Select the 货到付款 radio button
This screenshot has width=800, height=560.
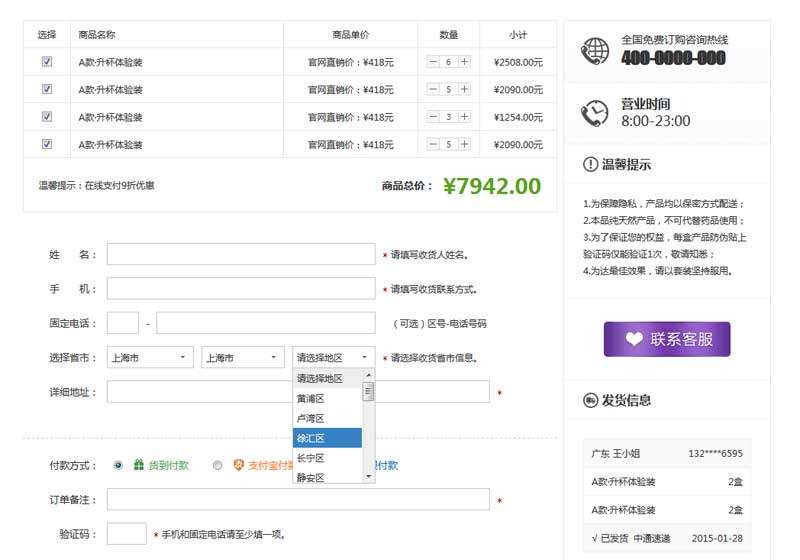(118, 465)
